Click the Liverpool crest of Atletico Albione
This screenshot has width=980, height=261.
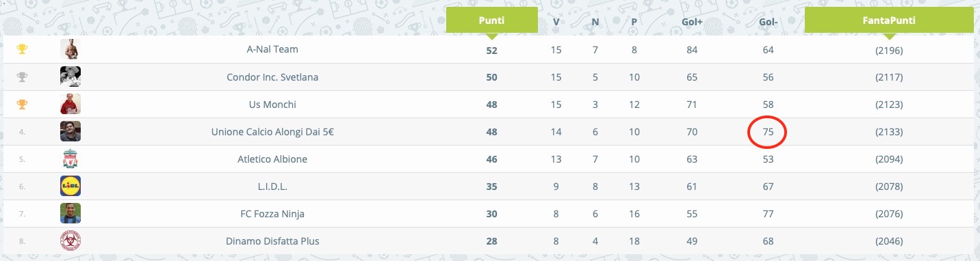pos(70,159)
